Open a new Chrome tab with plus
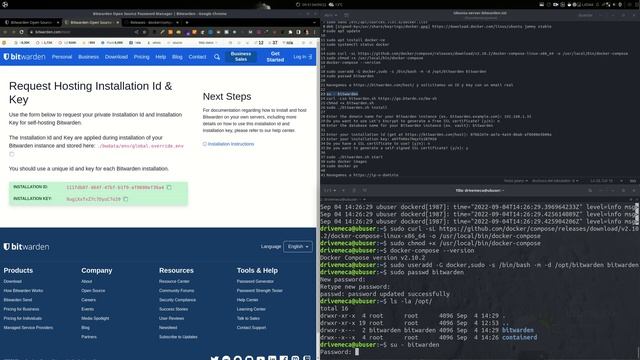Image resolution: width=640 pixels, height=360 pixels. pyautogui.click(x=187, y=22)
